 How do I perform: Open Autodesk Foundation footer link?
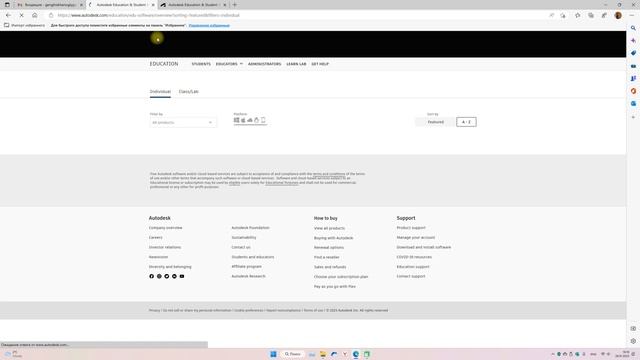(x=250, y=228)
